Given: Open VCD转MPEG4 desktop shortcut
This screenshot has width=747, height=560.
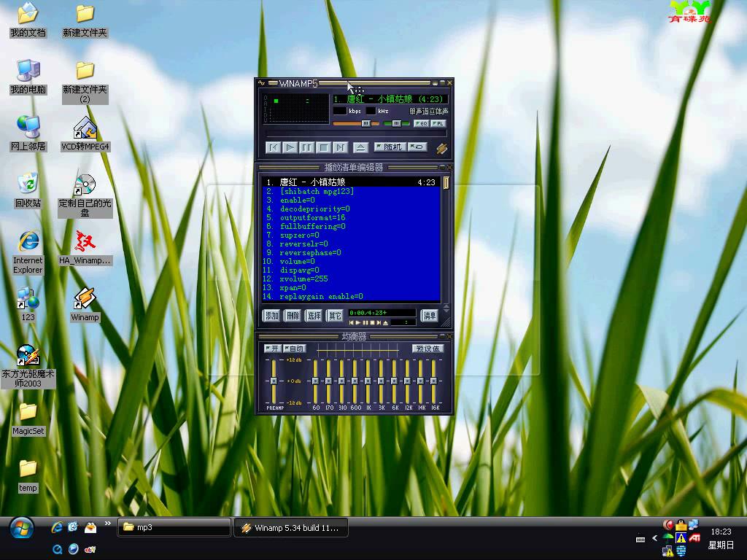Looking at the screenshot, I should [85, 133].
